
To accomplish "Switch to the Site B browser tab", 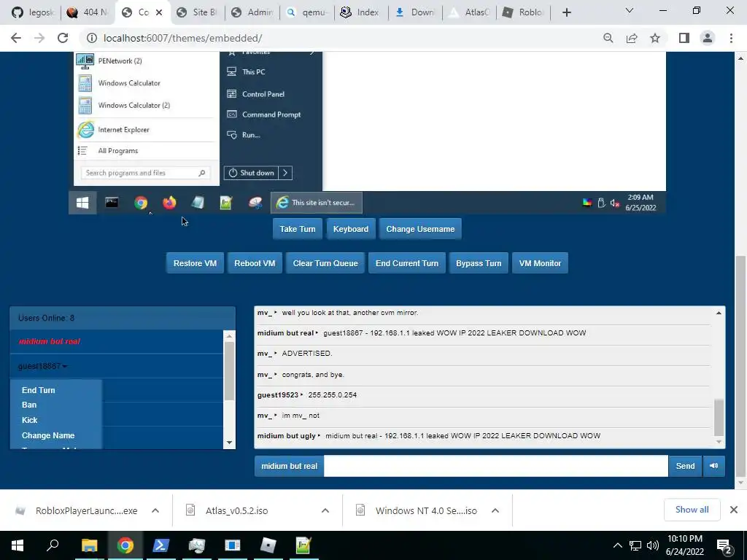I will pyautogui.click(x=197, y=12).
